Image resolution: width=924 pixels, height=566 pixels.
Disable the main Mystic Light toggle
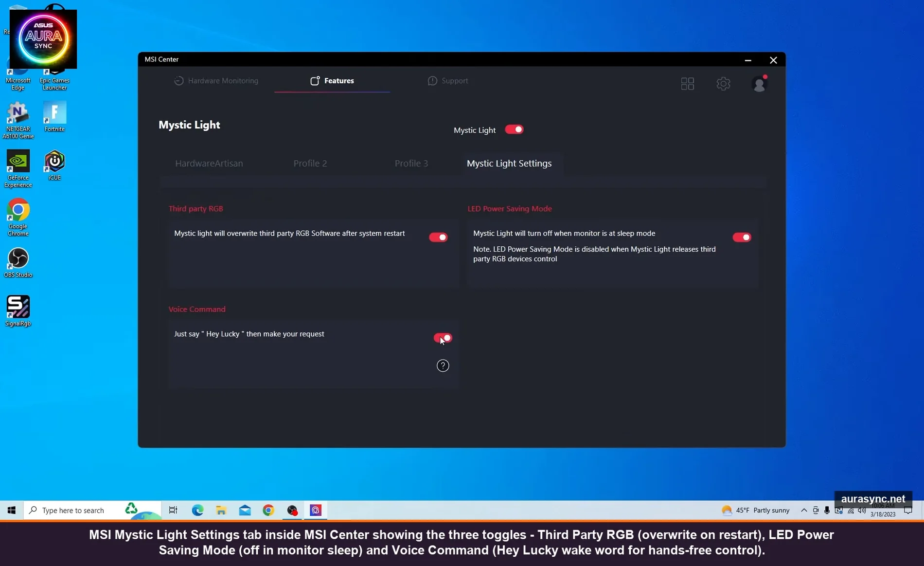tap(514, 129)
